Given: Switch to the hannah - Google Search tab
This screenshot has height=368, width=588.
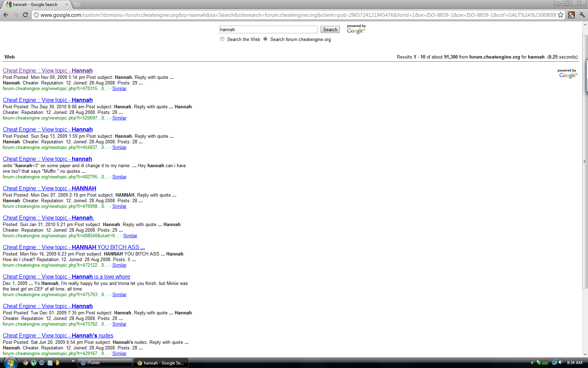Looking at the screenshot, I should [35, 5].
